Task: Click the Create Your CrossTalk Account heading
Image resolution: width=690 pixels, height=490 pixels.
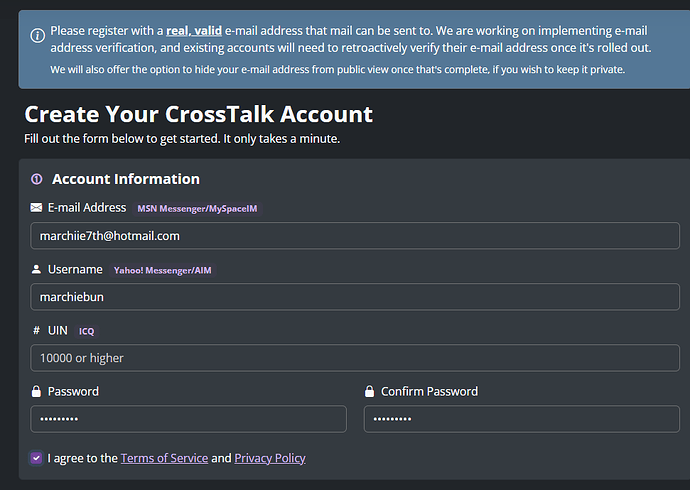Action: click(x=198, y=114)
